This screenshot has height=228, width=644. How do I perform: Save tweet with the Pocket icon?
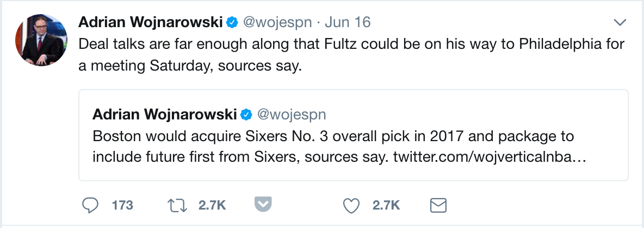pos(263,205)
